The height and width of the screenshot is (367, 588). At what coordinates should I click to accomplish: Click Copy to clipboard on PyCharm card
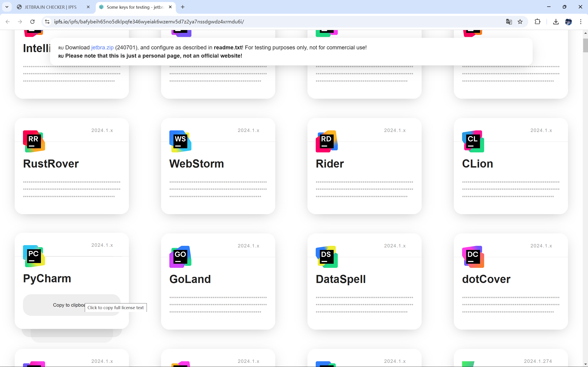pos(72,305)
